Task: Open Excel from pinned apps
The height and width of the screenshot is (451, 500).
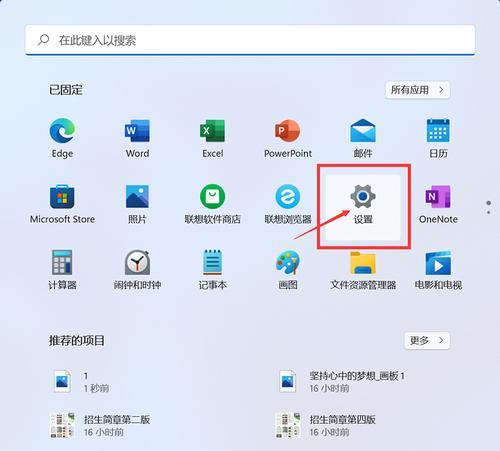Action: coord(213,138)
